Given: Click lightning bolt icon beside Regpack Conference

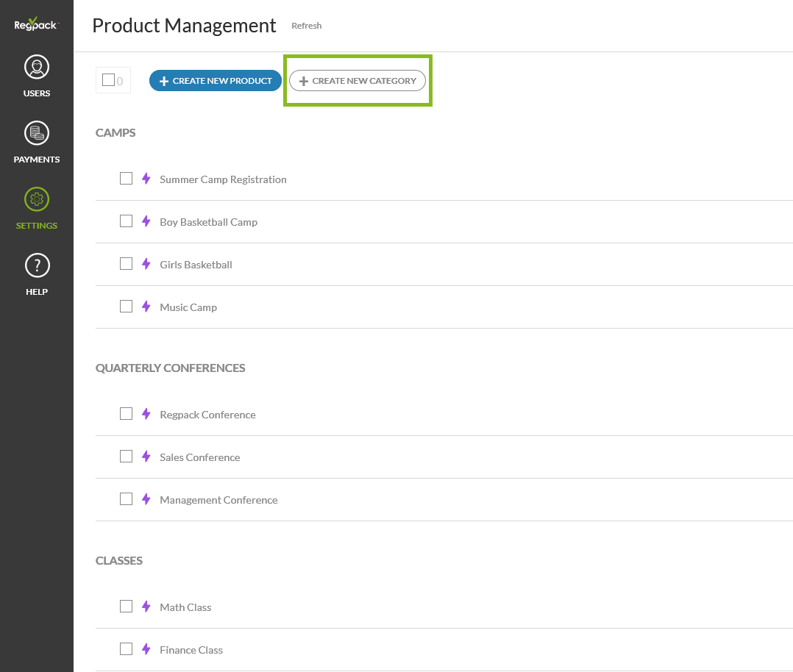Looking at the screenshot, I should click(x=146, y=414).
